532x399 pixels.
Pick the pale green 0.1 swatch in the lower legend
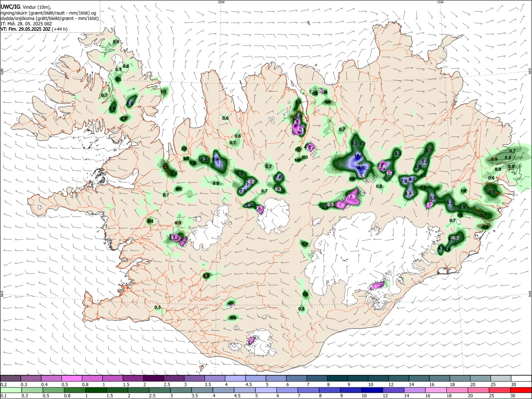tap(11, 390)
